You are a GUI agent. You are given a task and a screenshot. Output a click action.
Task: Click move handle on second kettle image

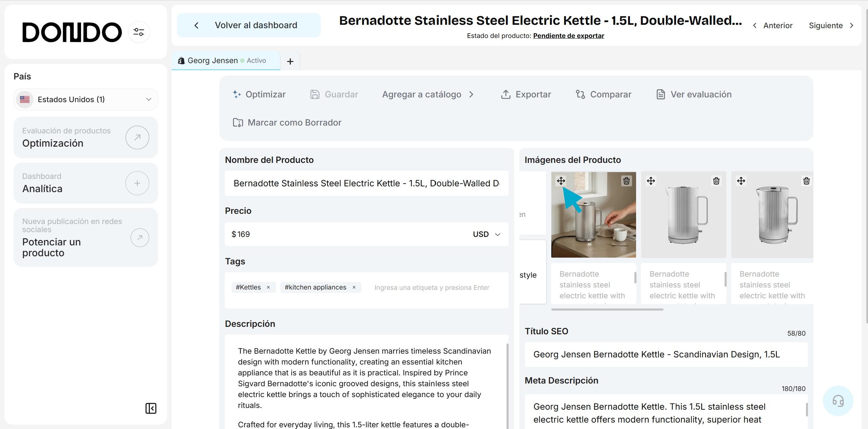(x=651, y=181)
